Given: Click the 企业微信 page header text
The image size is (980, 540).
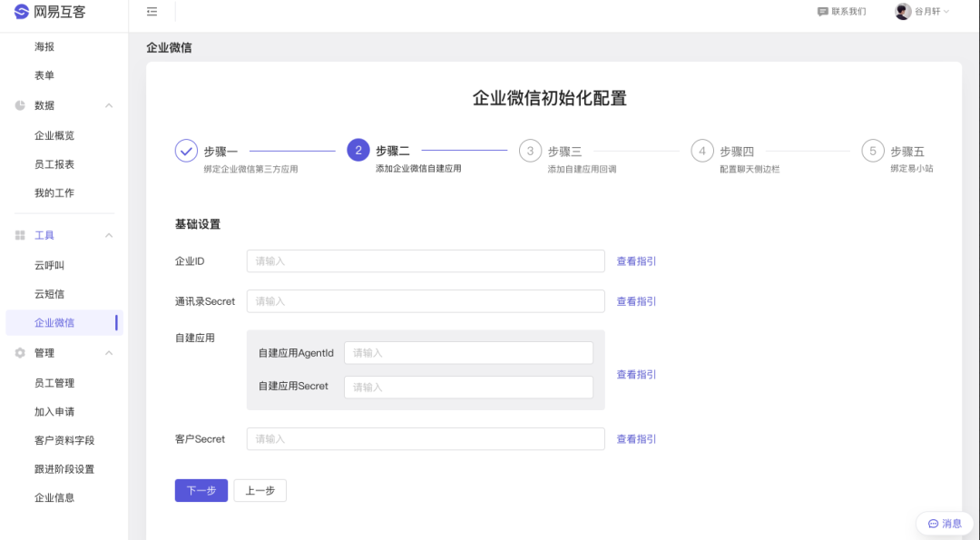Looking at the screenshot, I should [169, 47].
